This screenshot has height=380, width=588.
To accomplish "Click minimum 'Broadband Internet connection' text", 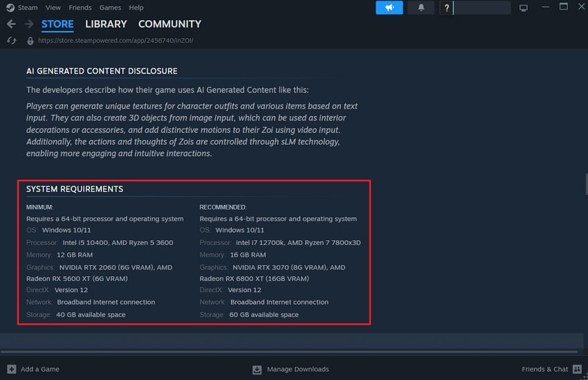I will [106, 302].
